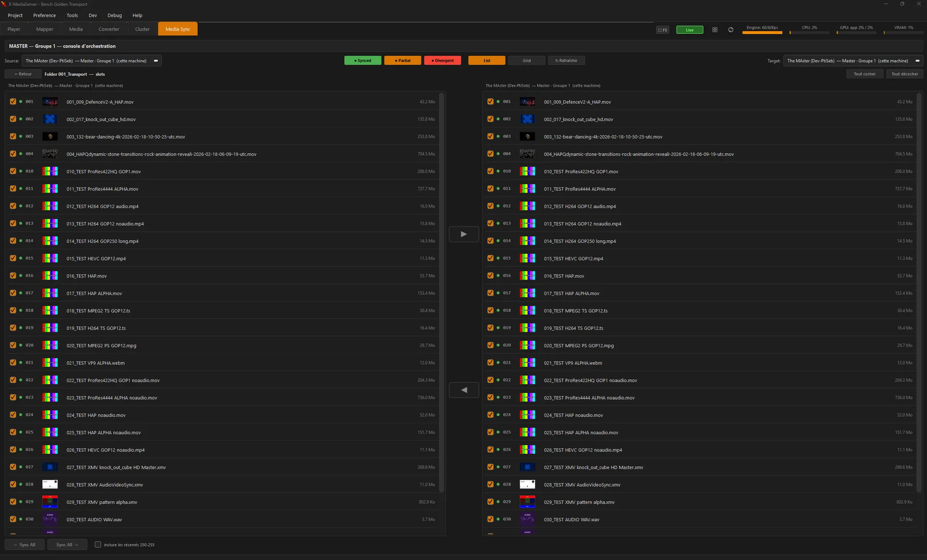
Task: Push selection to target with right arrow
Action: pyautogui.click(x=463, y=234)
